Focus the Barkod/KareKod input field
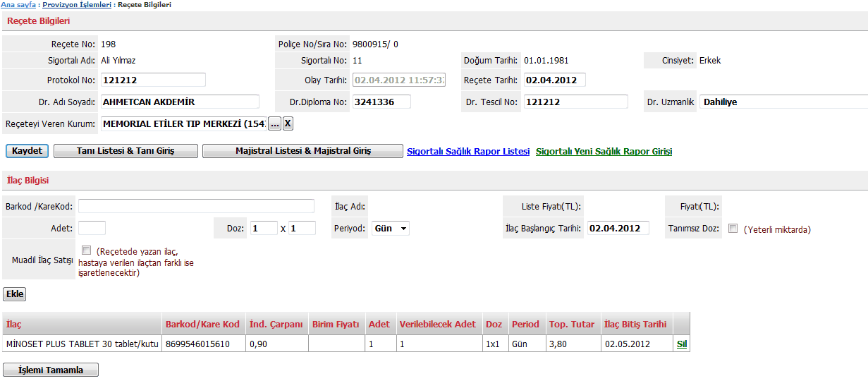Image resolution: width=868 pixels, height=381 pixels. (x=196, y=206)
